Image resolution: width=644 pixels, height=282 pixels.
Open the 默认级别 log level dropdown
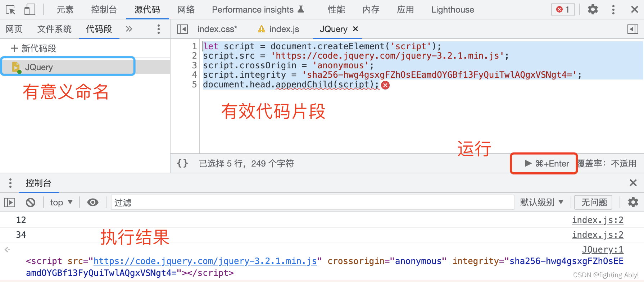pos(541,203)
